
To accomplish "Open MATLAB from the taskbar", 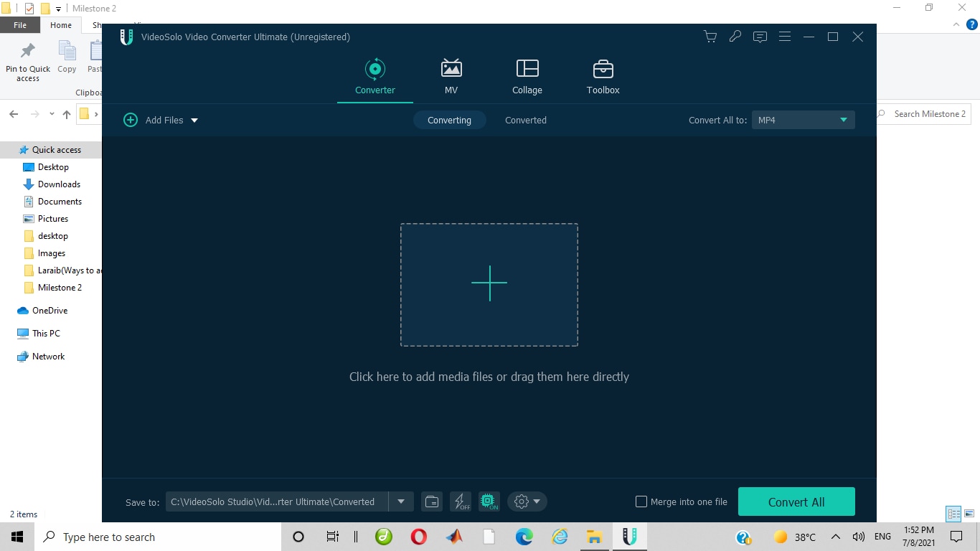I will point(454,537).
